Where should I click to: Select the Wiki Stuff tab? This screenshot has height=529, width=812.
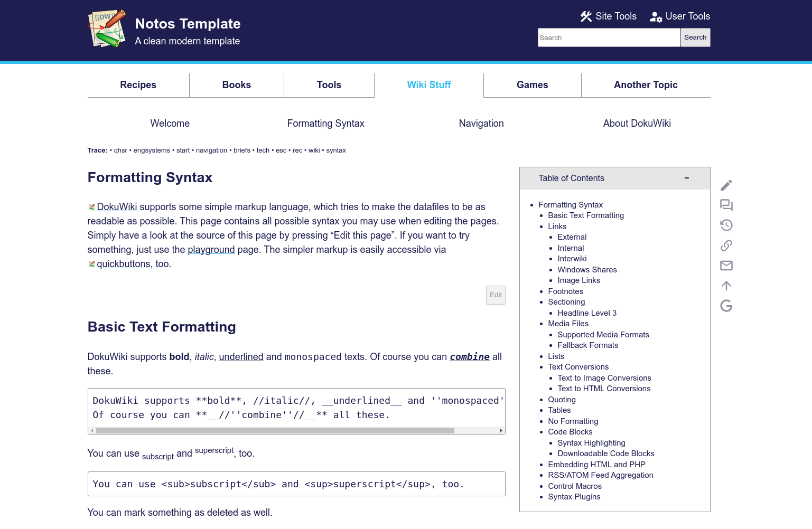coord(429,85)
